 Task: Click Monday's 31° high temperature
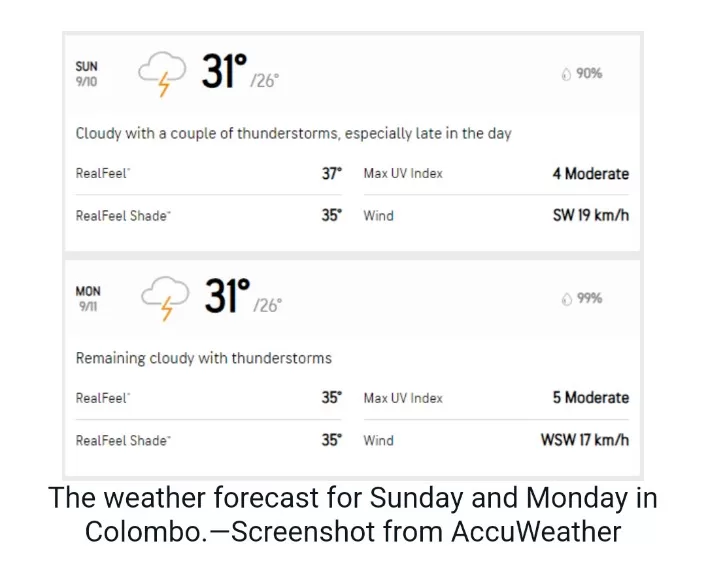tap(227, 296)
